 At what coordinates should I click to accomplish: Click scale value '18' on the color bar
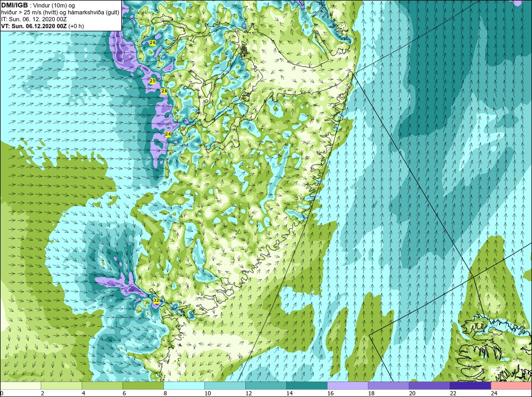(x=371, y=393)
